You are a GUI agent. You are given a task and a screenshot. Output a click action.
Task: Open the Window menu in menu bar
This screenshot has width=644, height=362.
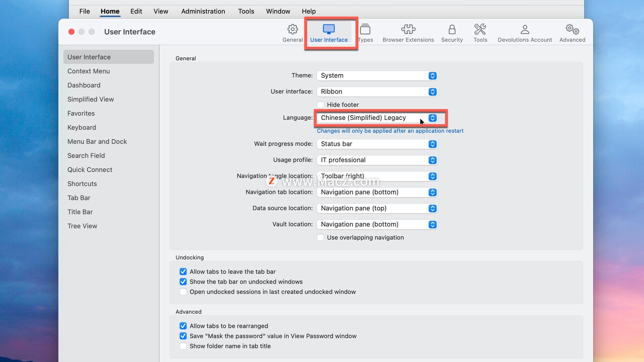(x=278, y=11)
